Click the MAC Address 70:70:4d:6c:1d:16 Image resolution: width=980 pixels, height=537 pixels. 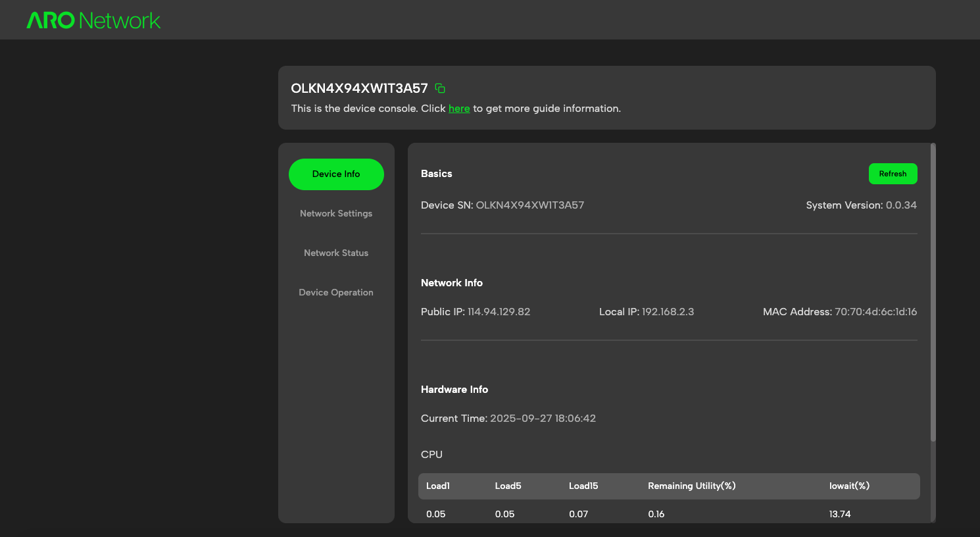tap(877, 311)
